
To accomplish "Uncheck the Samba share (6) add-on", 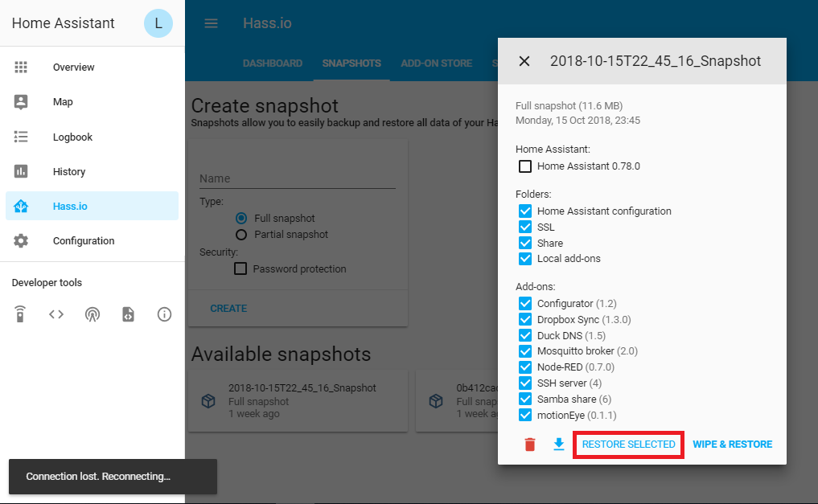I will point(525,400).
